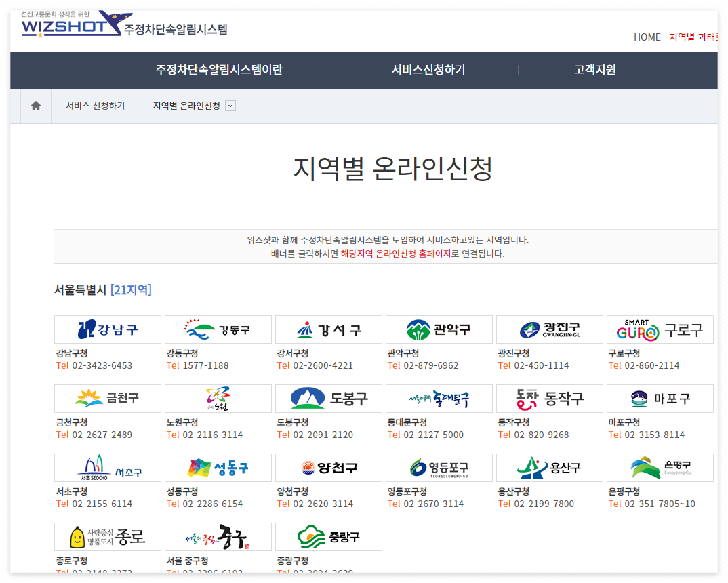Click phone number 02-351-7805~10

click(x=660, y=504)
